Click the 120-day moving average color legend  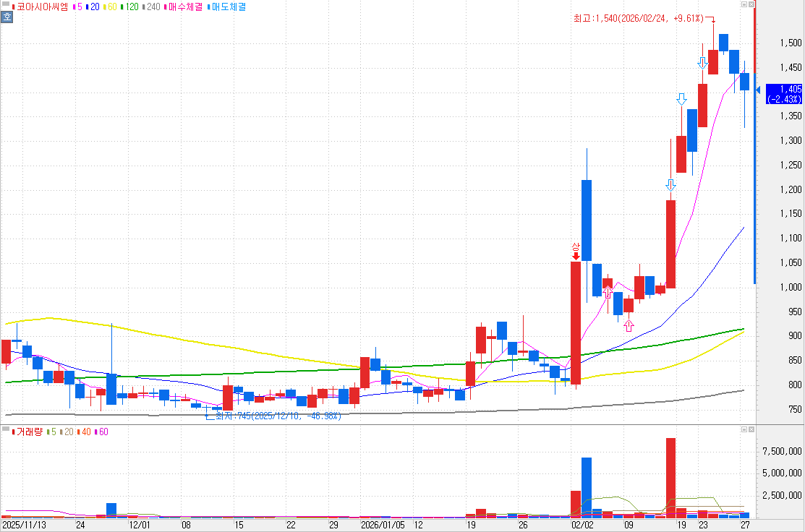pyautogui.click(x=129, y=7)
